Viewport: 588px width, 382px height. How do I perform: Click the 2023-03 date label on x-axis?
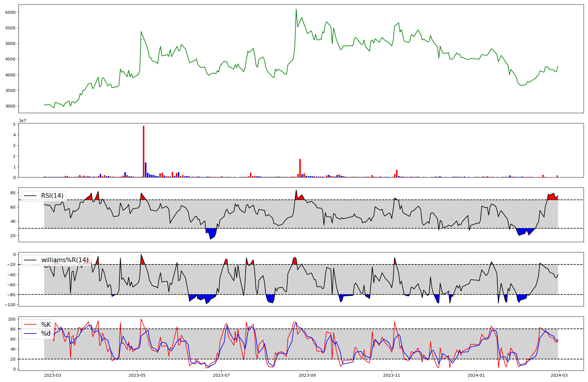click(53, 375)
